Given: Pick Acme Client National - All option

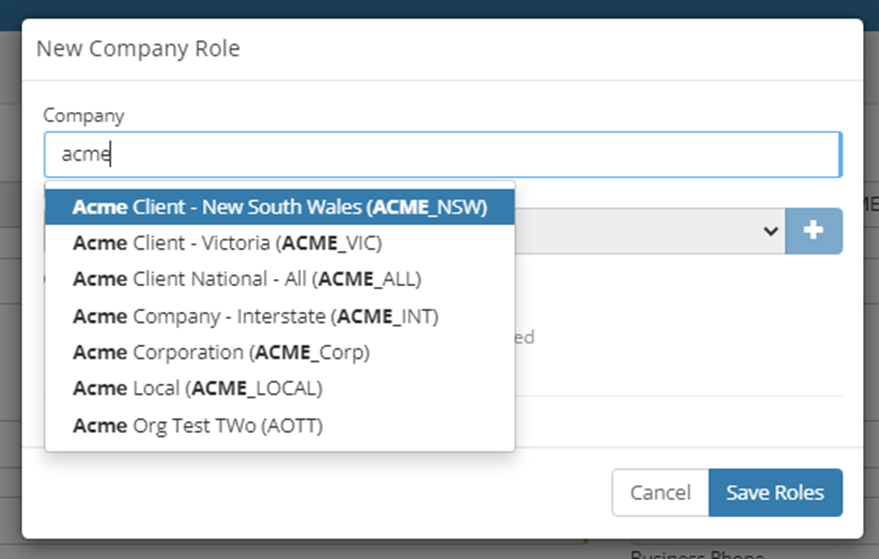Looking at the screenshot, I should pos(247,279).
